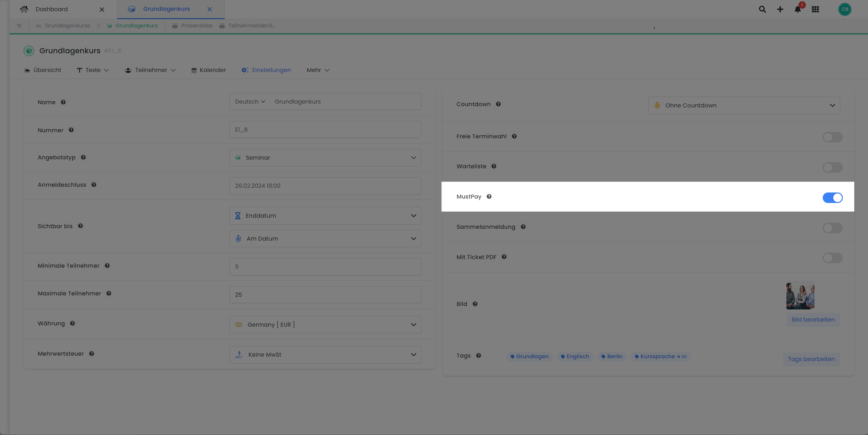The width and height of the screenshot is (868, 435).
Task: Open the apps grid icon
Action: coord(816,9)
